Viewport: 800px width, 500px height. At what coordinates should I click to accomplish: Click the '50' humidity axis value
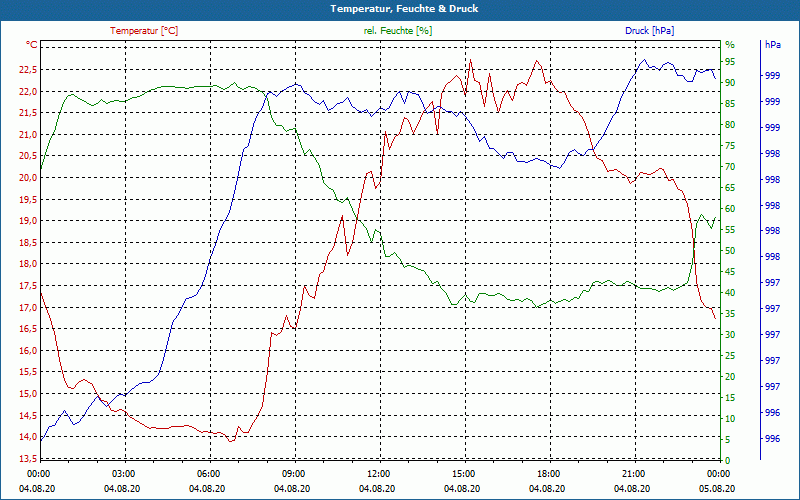coord(730,251)
